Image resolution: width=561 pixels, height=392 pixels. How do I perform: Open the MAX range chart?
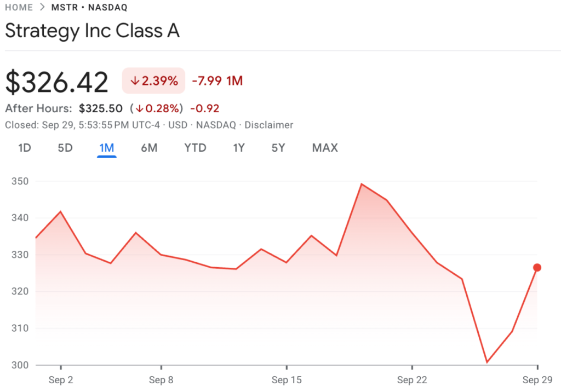325,148
